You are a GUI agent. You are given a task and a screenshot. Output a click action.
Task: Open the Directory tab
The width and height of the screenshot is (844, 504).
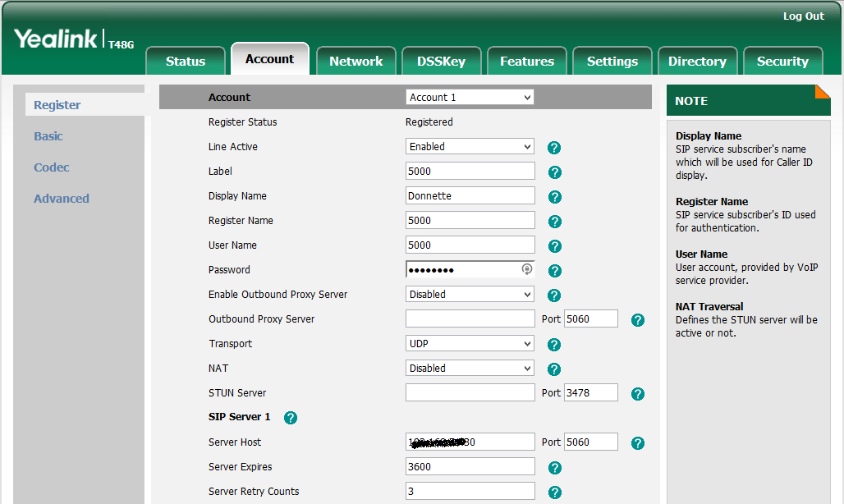[698, 61]
